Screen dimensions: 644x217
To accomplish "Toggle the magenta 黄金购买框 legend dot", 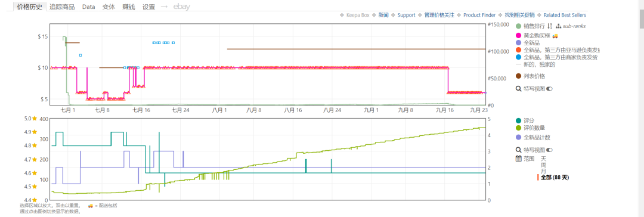I will (518, 36).
